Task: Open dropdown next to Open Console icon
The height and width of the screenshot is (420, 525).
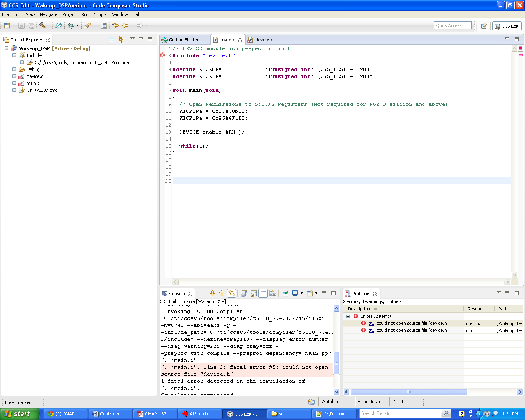Action: 316,293
